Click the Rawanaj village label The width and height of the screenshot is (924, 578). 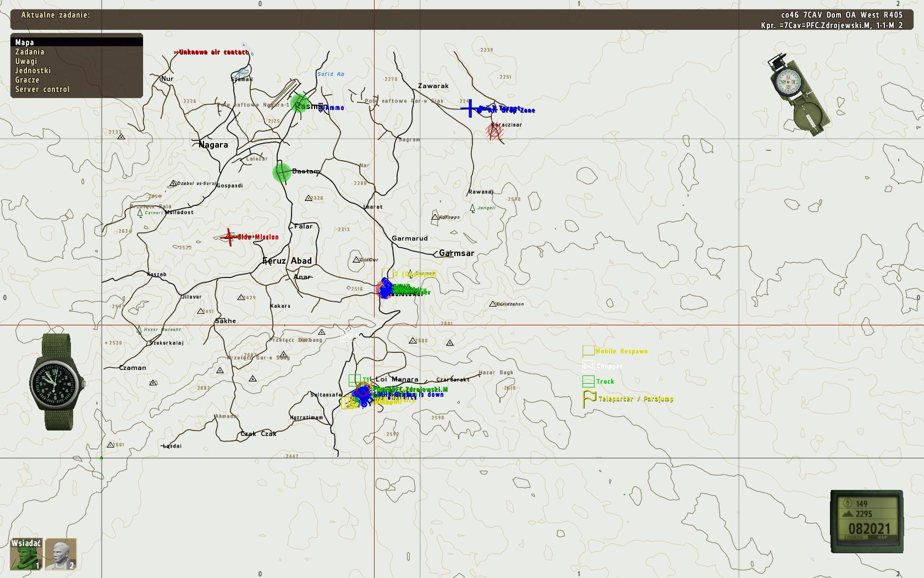click(x=481, y=192)
